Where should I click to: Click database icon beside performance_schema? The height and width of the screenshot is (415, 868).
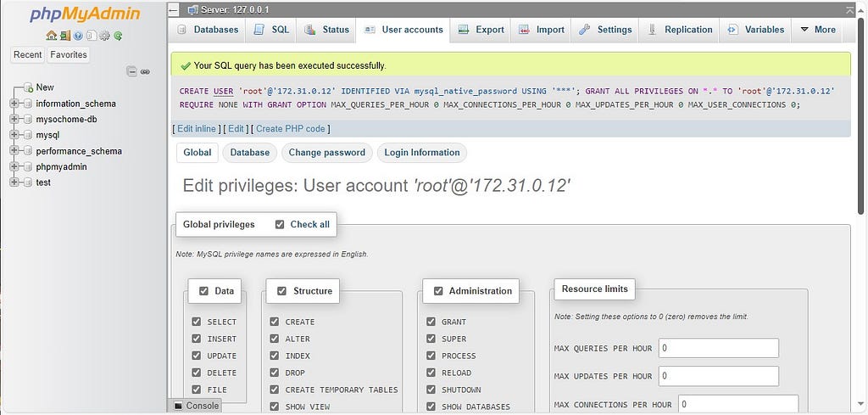point(27,151)
